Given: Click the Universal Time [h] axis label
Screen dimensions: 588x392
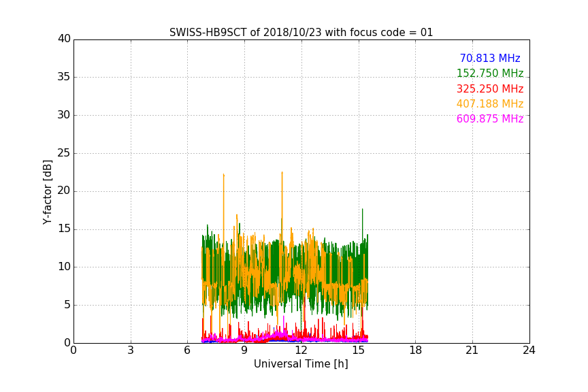Looking at the screenshot, I should [x=301, y=364].
